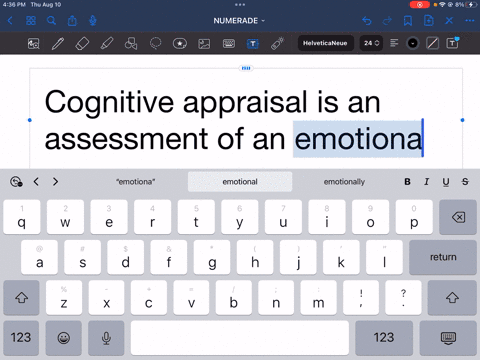Toggle the right shift key
Screen dimensions: 480x360
pyautogui.click(x=452, y=298)
